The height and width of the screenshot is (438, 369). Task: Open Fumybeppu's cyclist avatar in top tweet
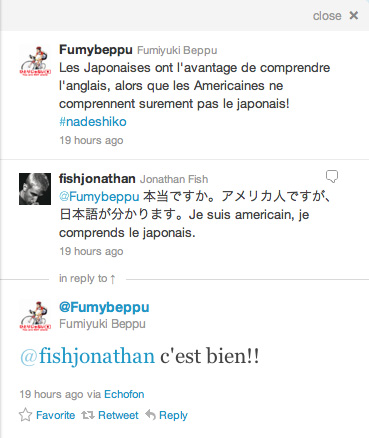pos(35,61)
